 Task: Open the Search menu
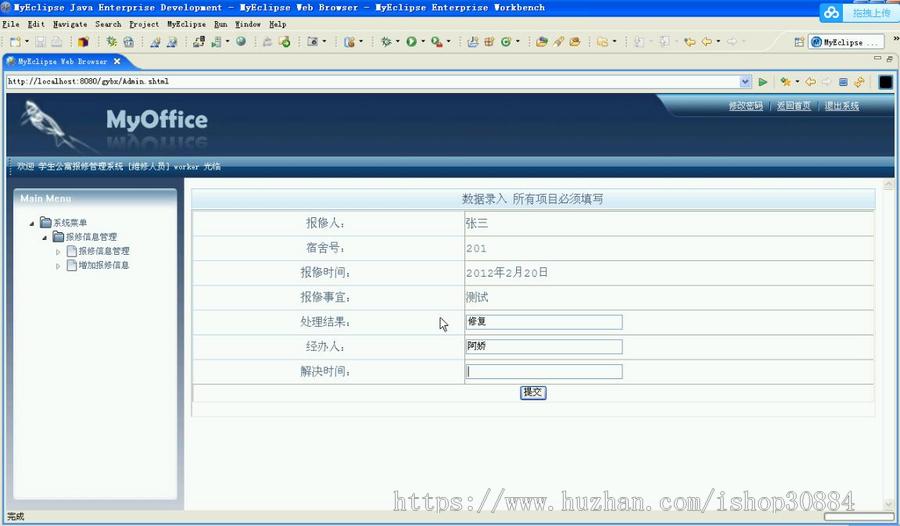click(108, 24)
